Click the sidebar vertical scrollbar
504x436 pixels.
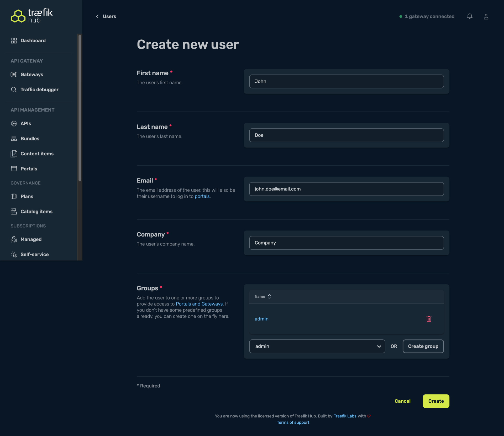click(x=80, y=108)
